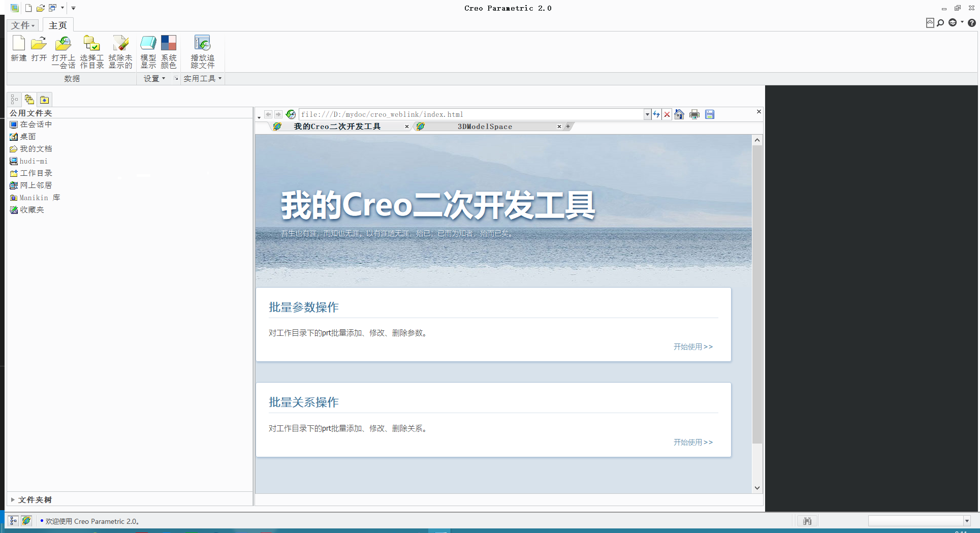Click the 拭除未显示的 erase icon
The width and height of the screenshot is (980, 533).
[x=120, y=51]
